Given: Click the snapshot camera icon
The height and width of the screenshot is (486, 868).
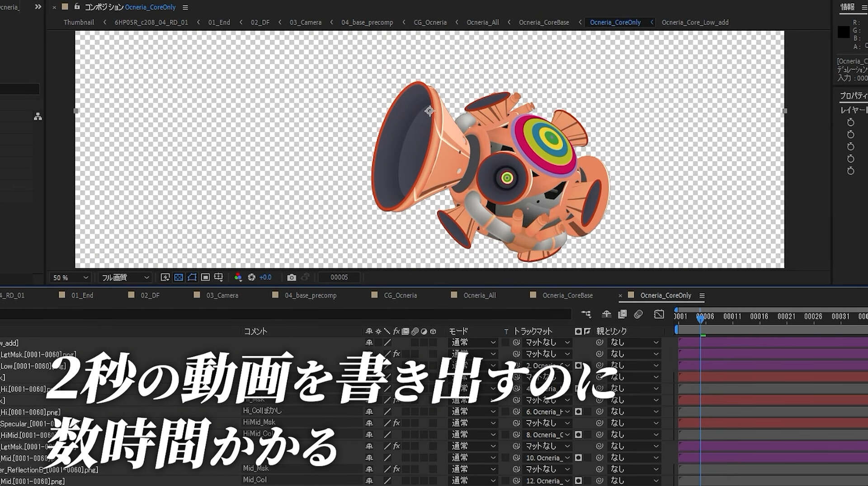Looking at the screenshot, I should 292,277.
